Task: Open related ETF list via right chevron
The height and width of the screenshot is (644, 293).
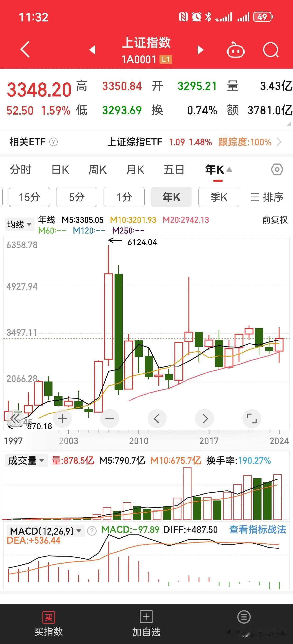Action: point(279,142)
